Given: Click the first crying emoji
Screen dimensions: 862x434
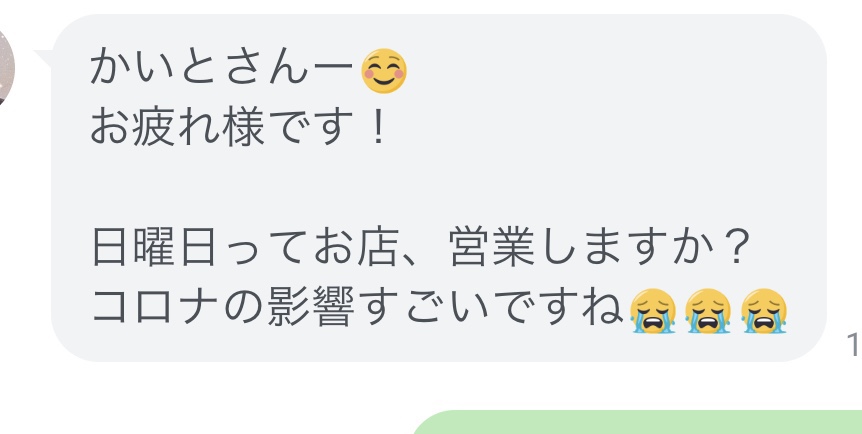Looking at the screenshot, I should click(653, 311).
